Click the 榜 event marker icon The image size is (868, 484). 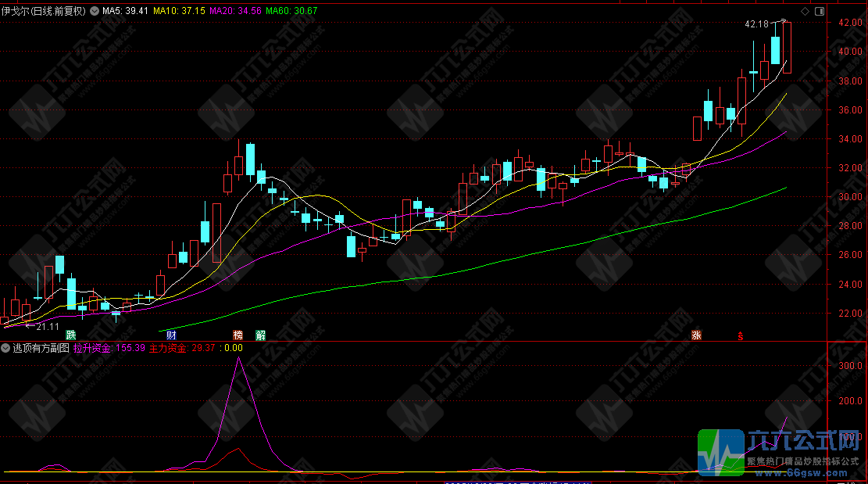click(x=238, y=335)
